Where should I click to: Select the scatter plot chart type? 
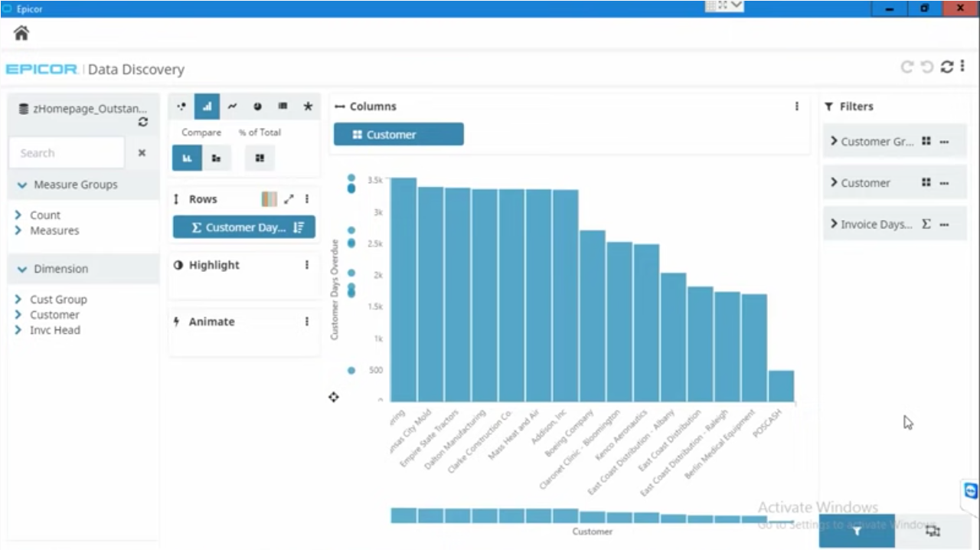(181, 106)
